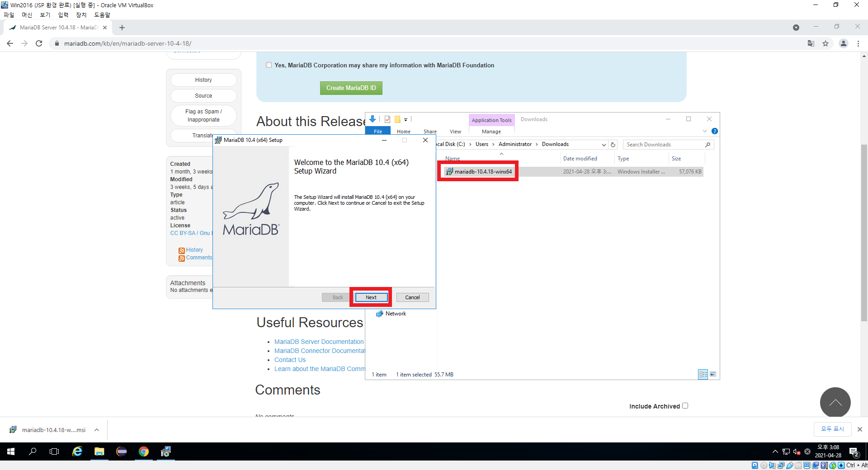Click Administrator in the address breadcrumb
The image size is (868, 470).
point(515,144)
